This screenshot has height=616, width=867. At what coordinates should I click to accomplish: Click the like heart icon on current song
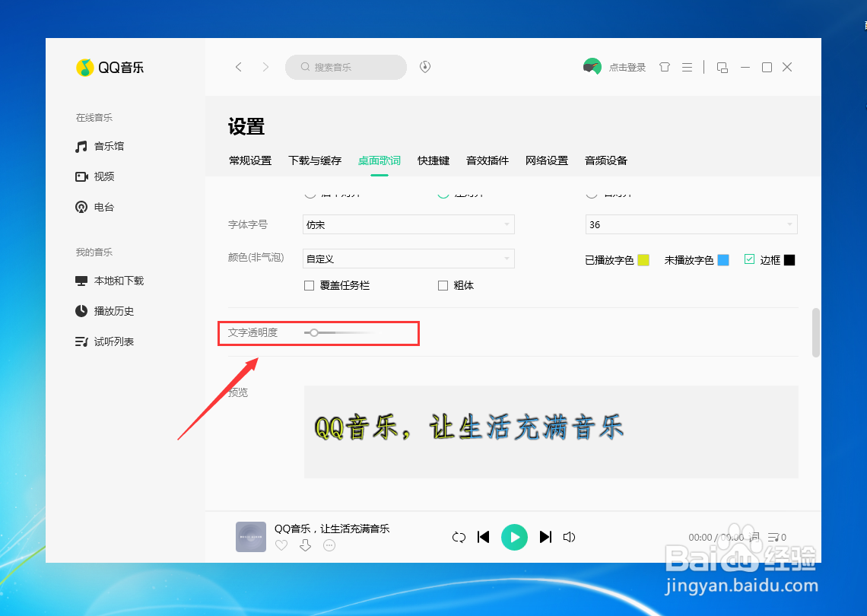[x=281, y=545]
